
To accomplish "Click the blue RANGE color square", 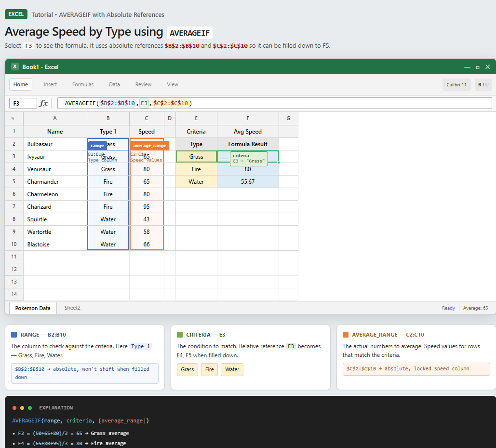I will (14, 335).
